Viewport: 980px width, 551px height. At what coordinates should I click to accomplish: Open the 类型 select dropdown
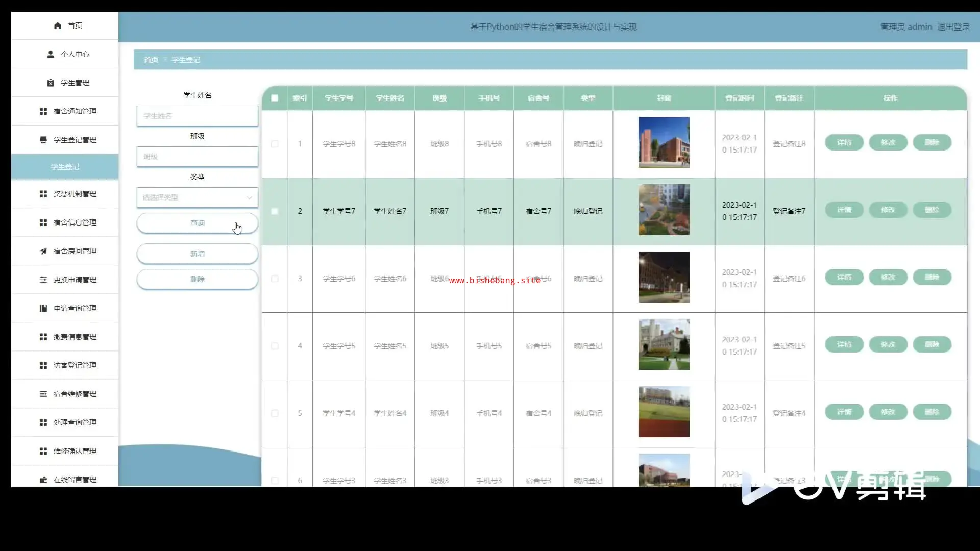point(197,197)
